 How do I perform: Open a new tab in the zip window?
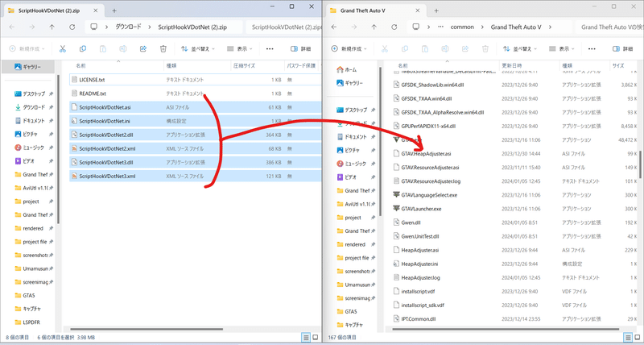(x=114, y=10)
